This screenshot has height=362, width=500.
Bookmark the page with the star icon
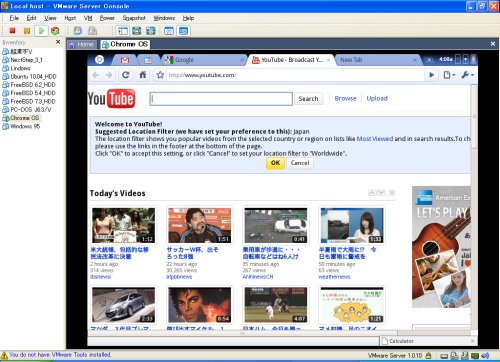[160, 75]
